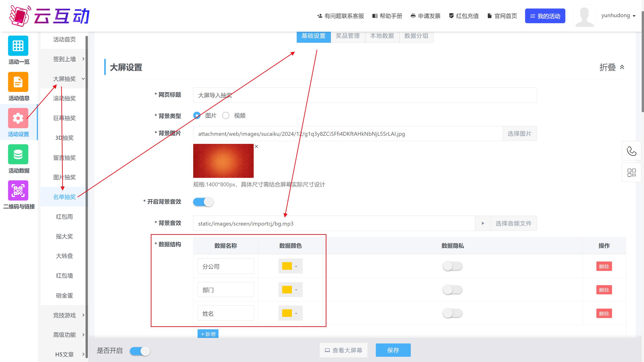The height and width of the screenshot is (362, 644).
Task: Open the 活动数据 database icon
Action: [x=18, y=154]
